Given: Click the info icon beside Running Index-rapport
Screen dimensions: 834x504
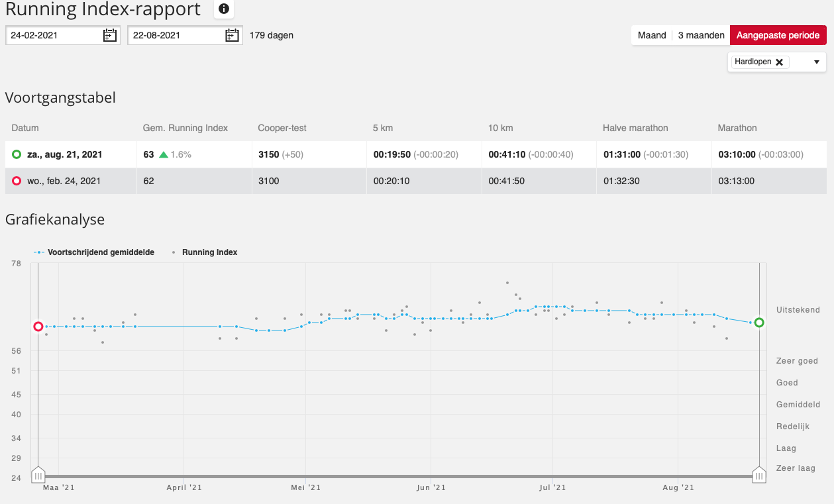Looking at the screenshot, I should [x=224, y=9].
